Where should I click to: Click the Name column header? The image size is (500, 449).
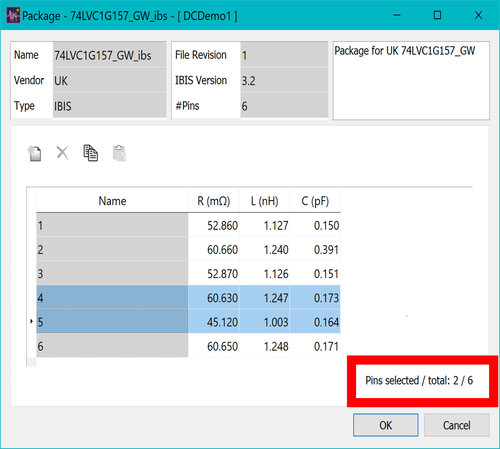coord(112,201)
